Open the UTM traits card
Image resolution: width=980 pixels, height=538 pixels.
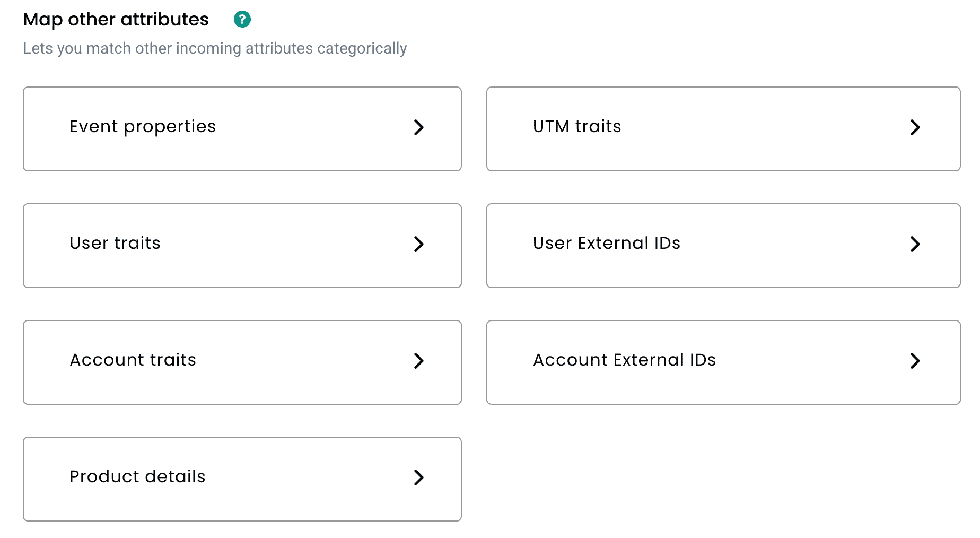(723, 128)
